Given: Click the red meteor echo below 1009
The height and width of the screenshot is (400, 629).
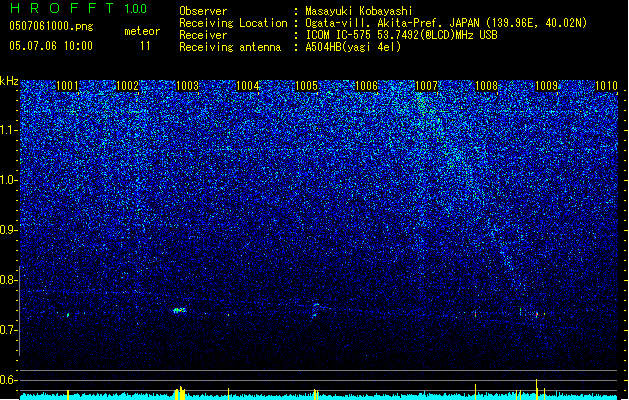Looking at the screenshot, I should (x=537, y=315).
